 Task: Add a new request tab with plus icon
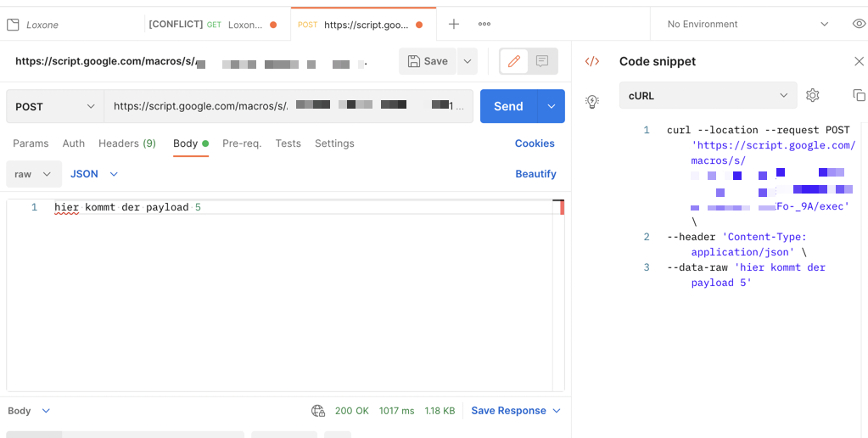point(454,24)
